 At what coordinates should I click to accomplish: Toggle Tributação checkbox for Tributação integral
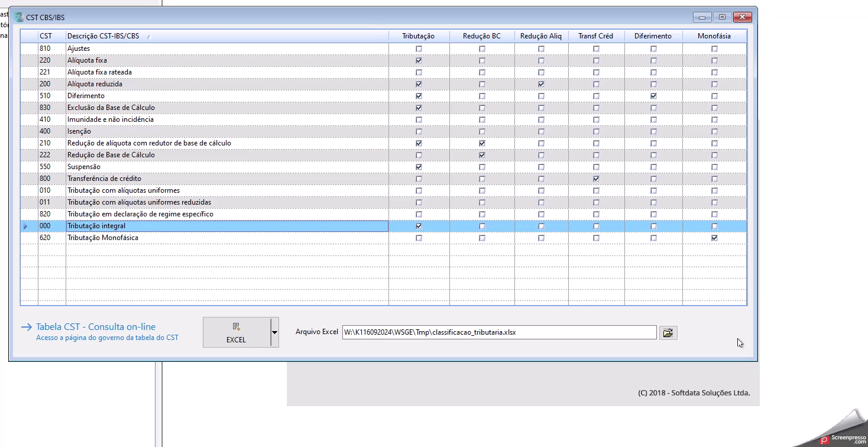pos(419,226)
